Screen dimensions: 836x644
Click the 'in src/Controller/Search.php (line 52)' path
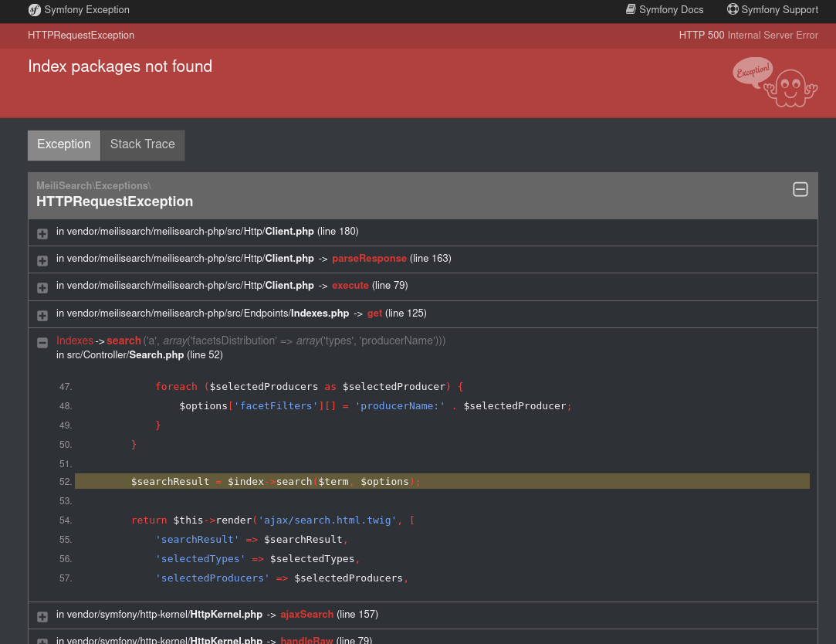click(140, 354)
